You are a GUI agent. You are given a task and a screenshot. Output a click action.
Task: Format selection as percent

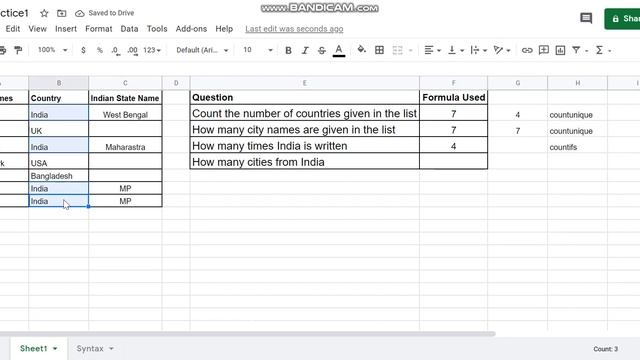pyautogui.click(x=100, y=50)
